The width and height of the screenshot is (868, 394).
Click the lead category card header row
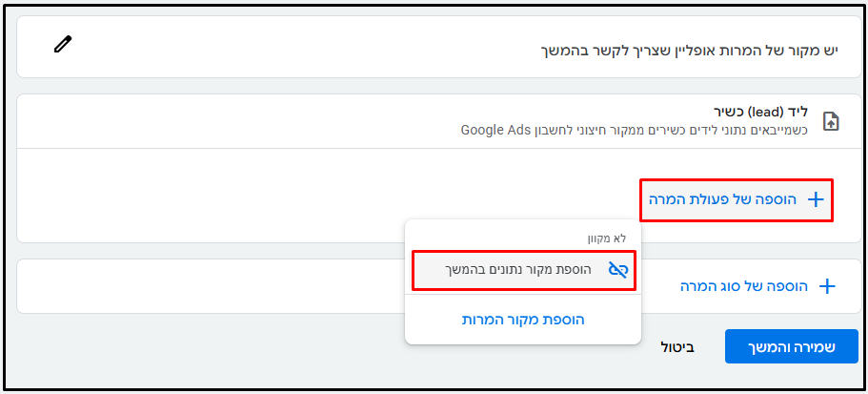(439, 121)
